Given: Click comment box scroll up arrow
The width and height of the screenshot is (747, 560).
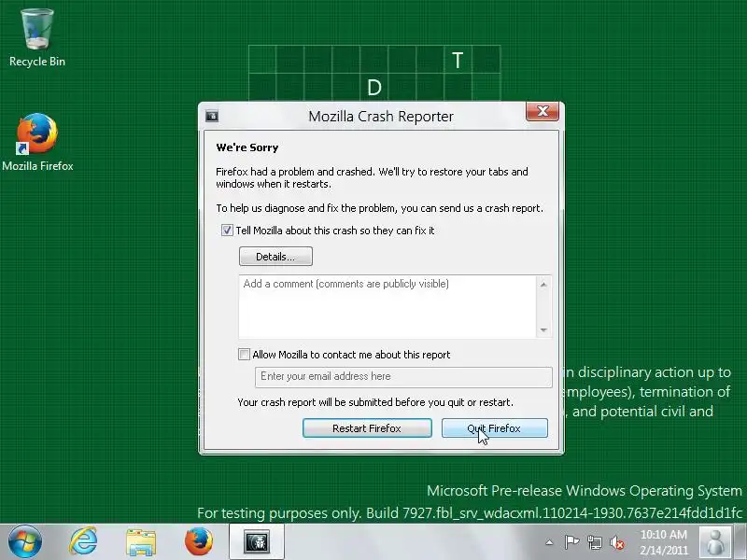Looking at the screenshot, I should coord(543,285).
